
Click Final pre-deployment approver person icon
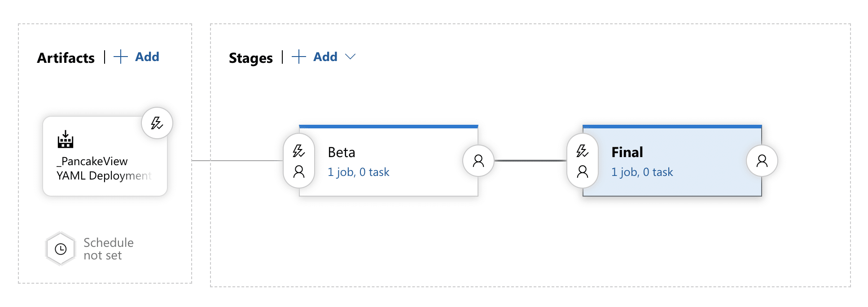point(583,171)
